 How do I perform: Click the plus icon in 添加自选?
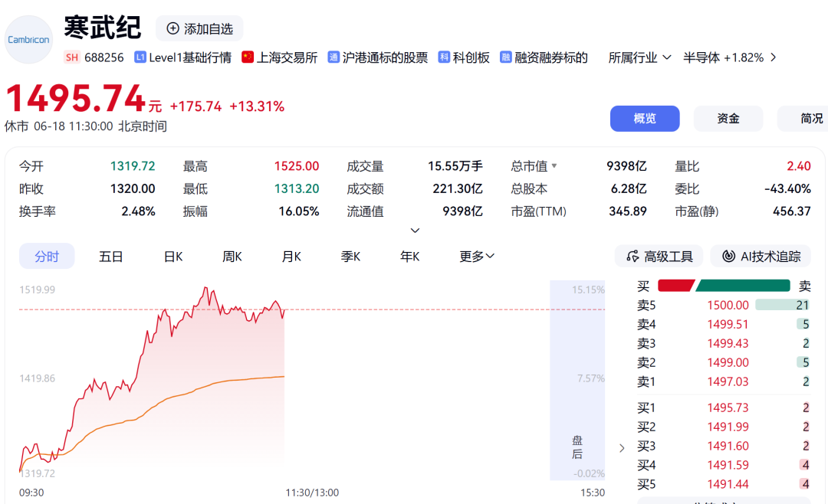(x=172, y=28)
